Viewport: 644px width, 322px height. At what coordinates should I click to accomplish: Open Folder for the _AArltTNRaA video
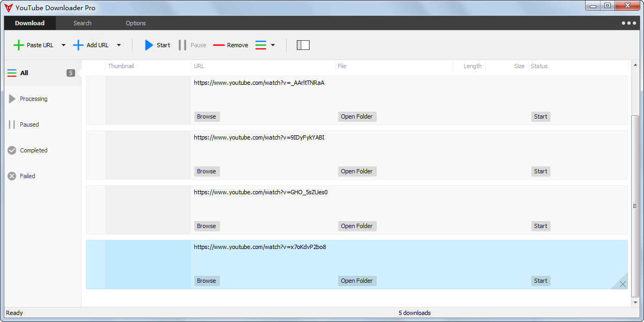(x=357, y=116)
